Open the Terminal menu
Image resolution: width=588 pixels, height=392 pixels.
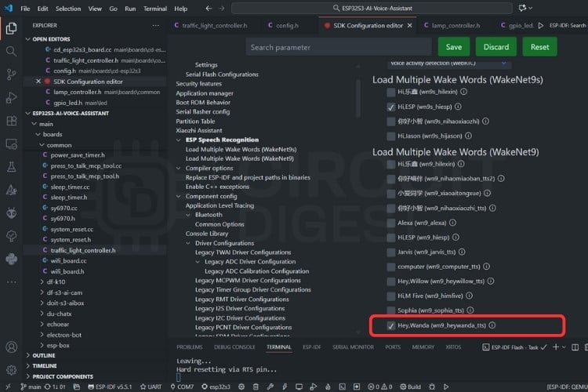pyautogui.click(x=155, y=9)
